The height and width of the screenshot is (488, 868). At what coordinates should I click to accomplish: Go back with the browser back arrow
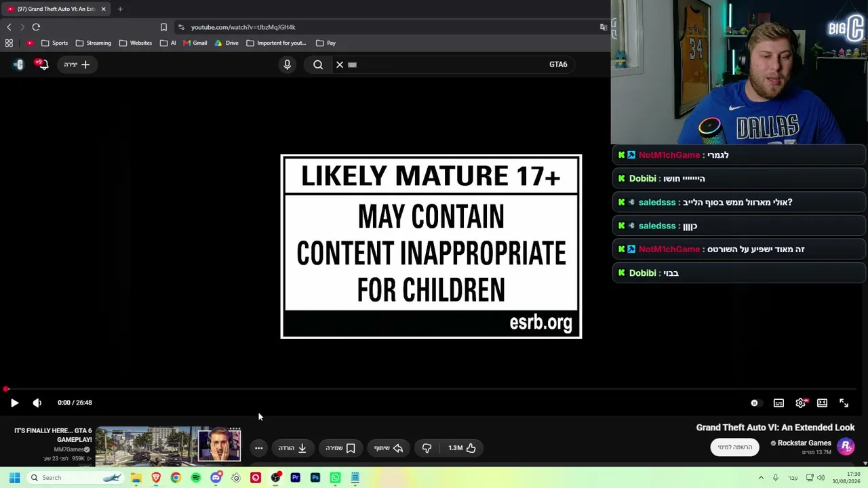pos(9,27)
